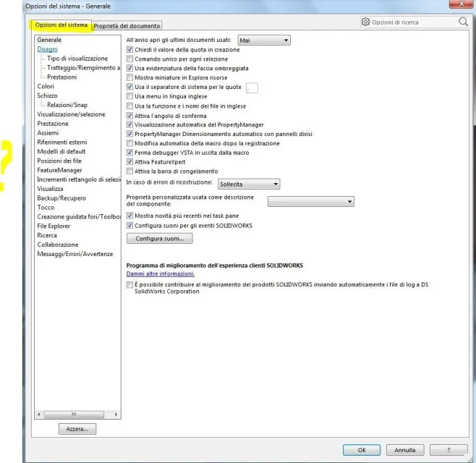Toggle Usa evidenziatura della faccia ombreggiata
Screen dimensions: 476x463
[129, 68]
